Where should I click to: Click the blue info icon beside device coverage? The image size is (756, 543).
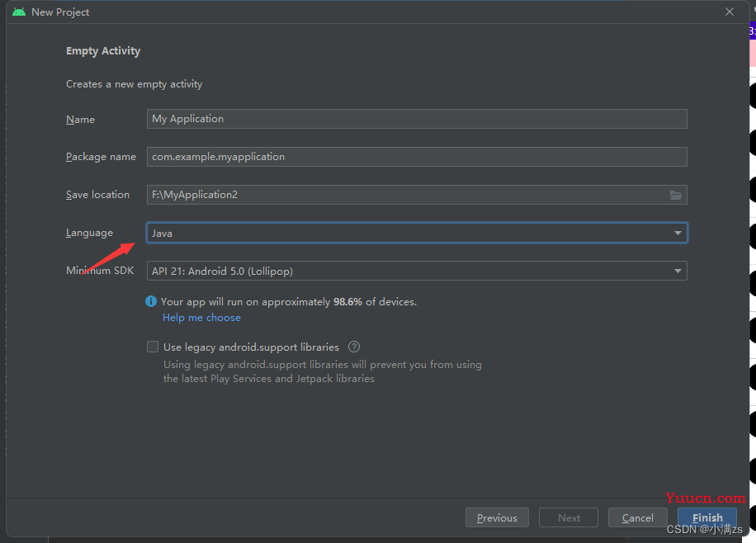point(151,301)
